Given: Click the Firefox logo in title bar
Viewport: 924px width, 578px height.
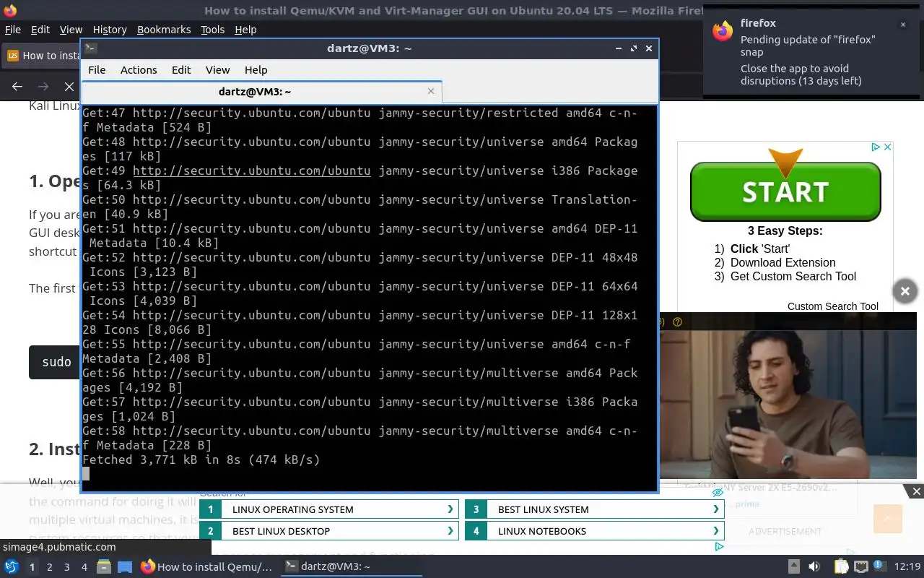Looking at the screenshot, I should click(x=10, y=10).
